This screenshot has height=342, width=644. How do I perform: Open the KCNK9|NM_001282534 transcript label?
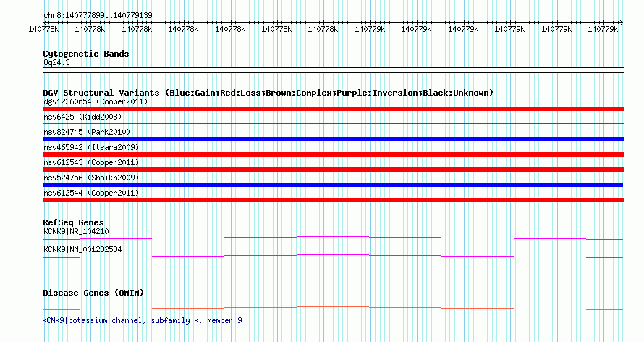[82, 249]
